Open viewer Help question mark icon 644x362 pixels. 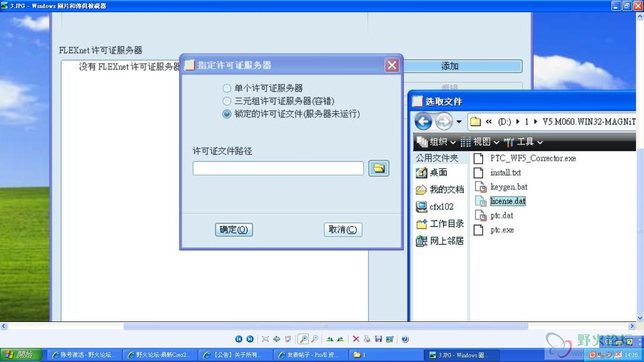point(405,339)
